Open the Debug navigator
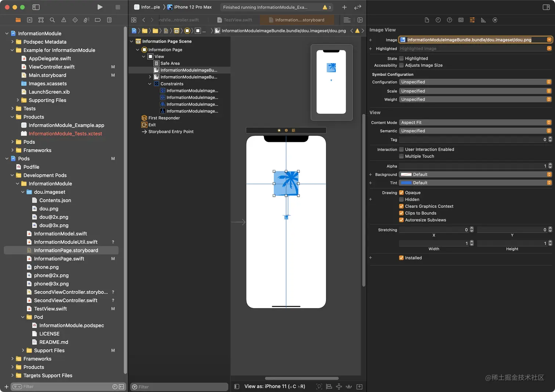Viewport: 555px width, 392px height. pyautogui.click(x=86, y=20)
